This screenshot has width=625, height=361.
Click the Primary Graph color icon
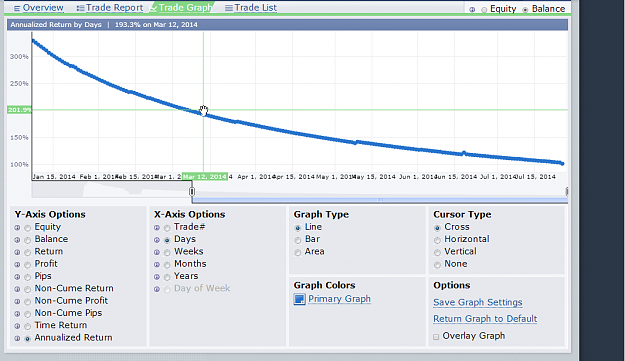coord(299,299)
